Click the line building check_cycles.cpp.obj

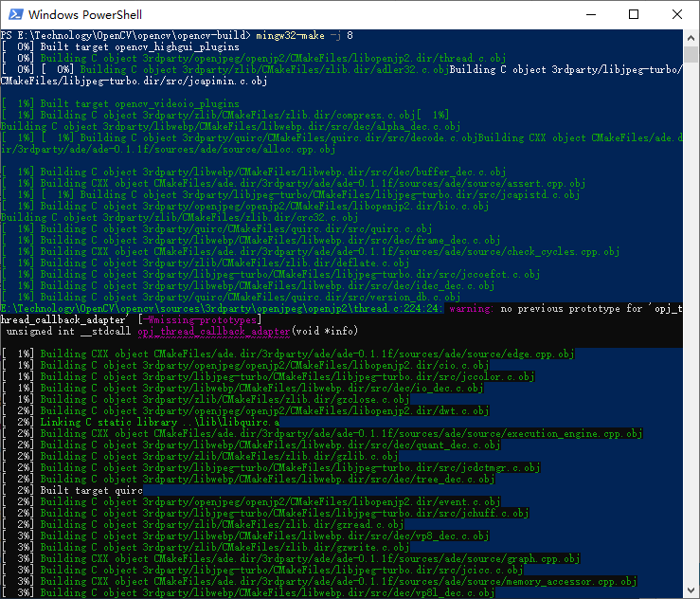point(311,251)
